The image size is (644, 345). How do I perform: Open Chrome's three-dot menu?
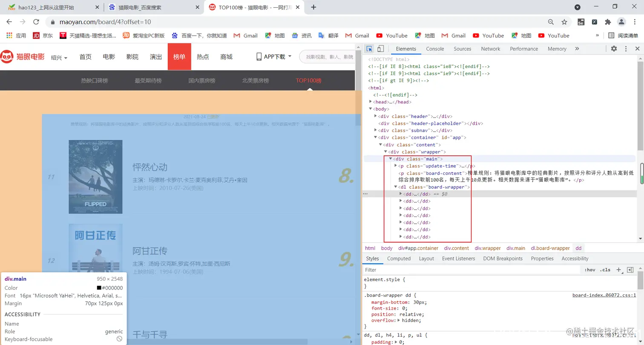point(635,22)
